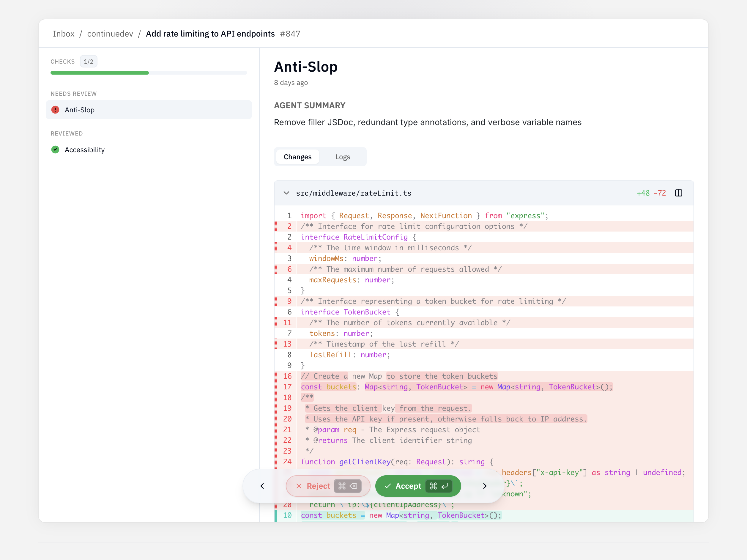Open the Inbox breadcrumb link
This screenshot has height=560, width=747.
(64, 33)
